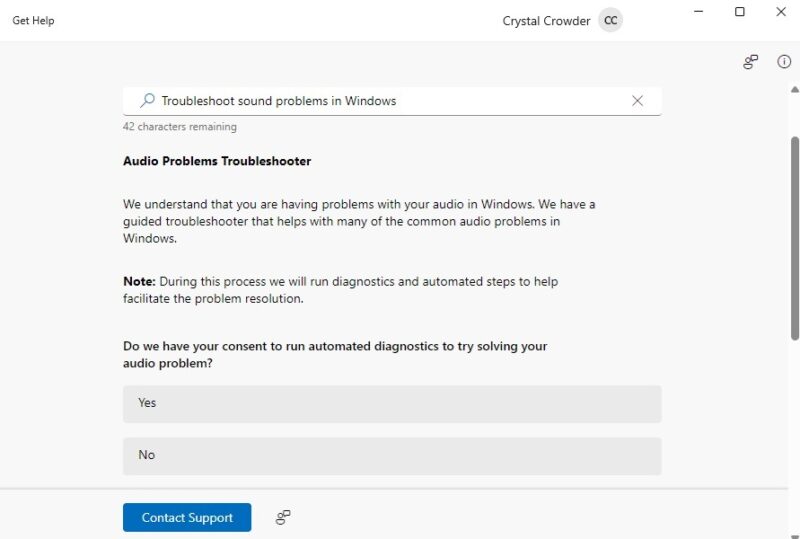Click the 42 characters remaining text

click(x=180, y=127)
